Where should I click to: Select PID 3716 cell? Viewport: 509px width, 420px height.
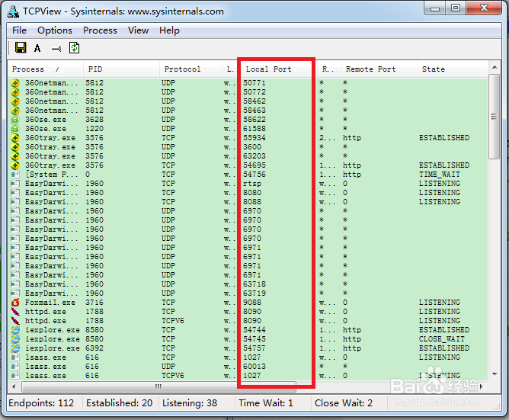click(x=94, y=303)
